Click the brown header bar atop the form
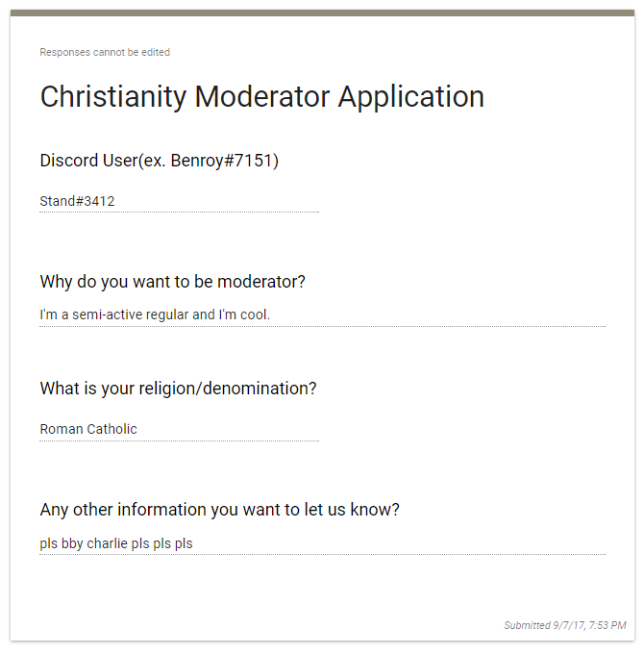This screenshot has height=654, width=644. [x=322, y=13]
